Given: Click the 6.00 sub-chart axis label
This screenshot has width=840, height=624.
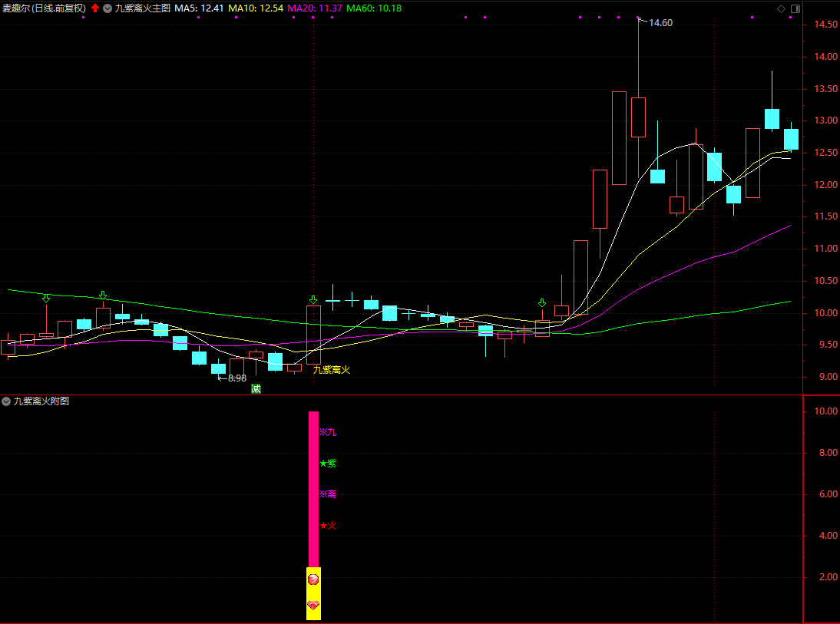Looking at the screenshot, I should tap(828, 494).
